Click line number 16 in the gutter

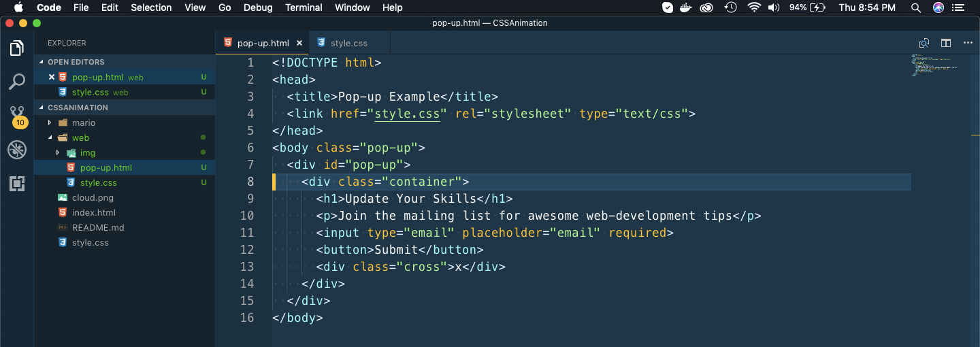[246, 318]
